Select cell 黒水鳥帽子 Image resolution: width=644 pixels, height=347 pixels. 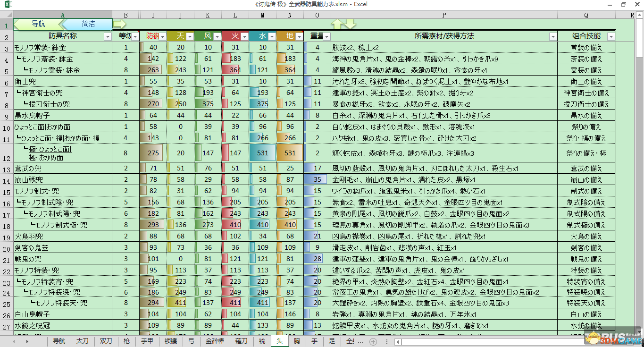point(63,115)
